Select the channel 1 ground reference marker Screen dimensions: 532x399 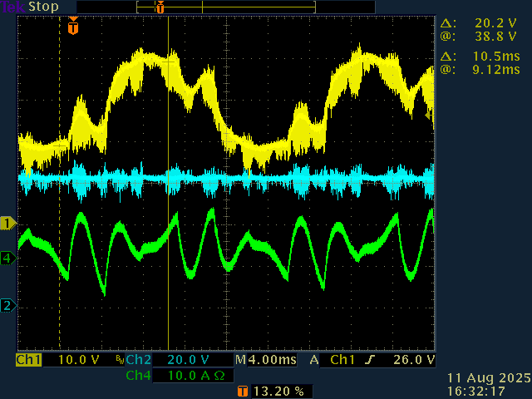pos(7,223)
